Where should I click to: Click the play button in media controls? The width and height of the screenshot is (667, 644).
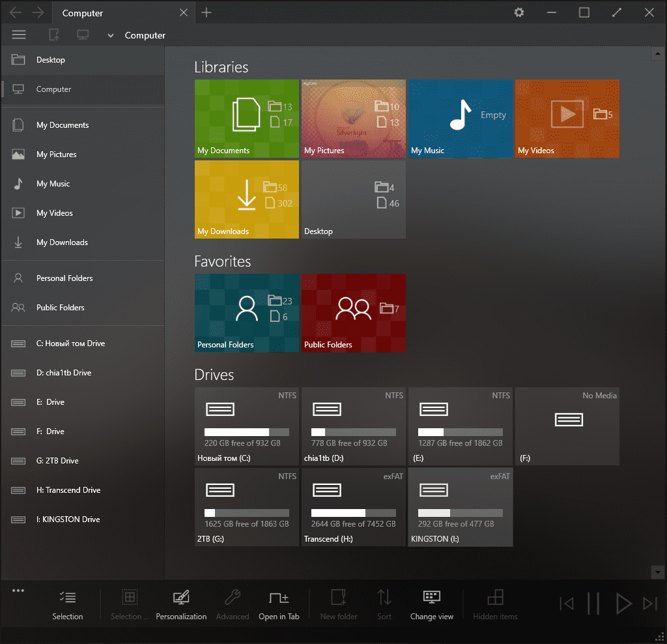pyautogui.click(x=623, y=604)
